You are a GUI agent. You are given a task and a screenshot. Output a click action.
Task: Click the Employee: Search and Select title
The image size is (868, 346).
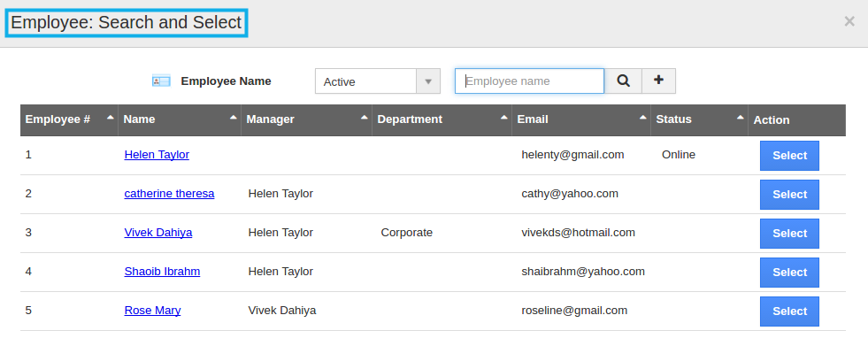coord(127,23)
